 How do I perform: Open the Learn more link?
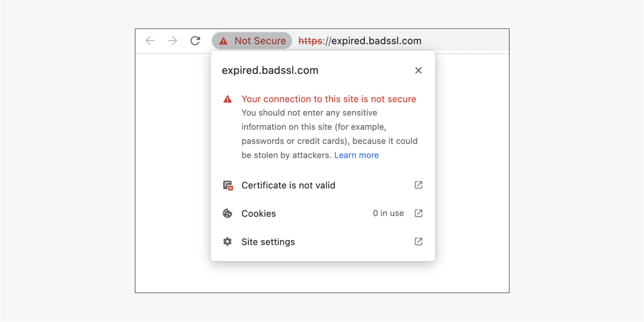[357, 155]
